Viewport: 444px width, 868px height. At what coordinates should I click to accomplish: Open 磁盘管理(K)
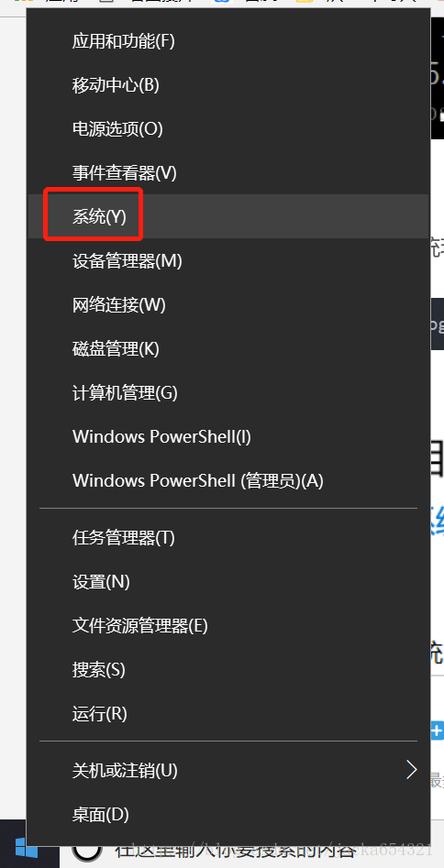point(228,349)
